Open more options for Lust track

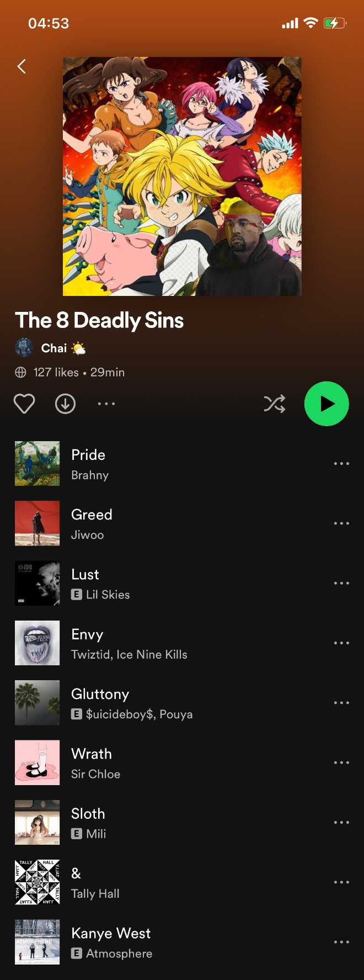point(341,583)
